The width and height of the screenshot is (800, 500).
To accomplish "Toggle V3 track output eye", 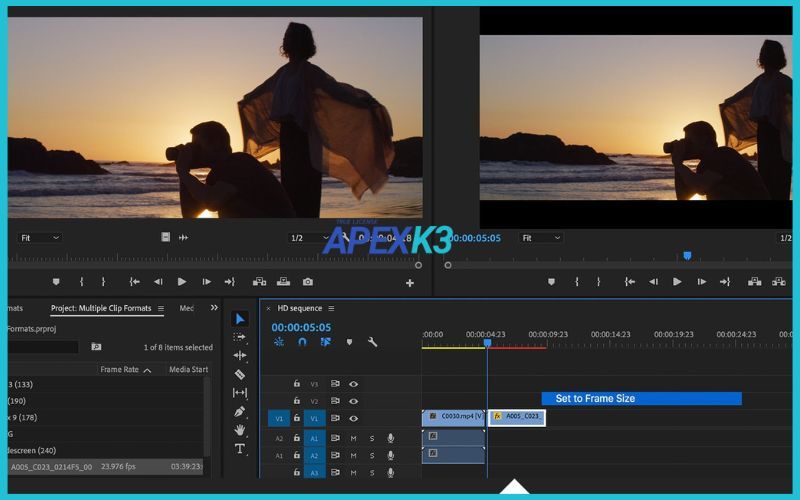I will 354,384.
